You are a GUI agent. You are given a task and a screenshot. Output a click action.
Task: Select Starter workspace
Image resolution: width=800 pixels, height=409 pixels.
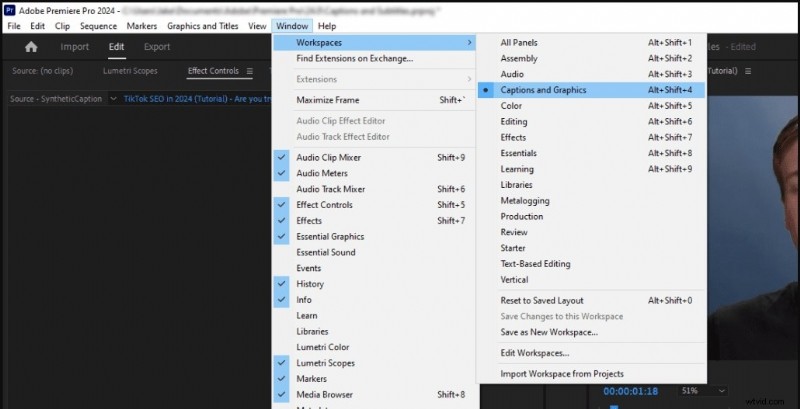(x=591, y=248)
